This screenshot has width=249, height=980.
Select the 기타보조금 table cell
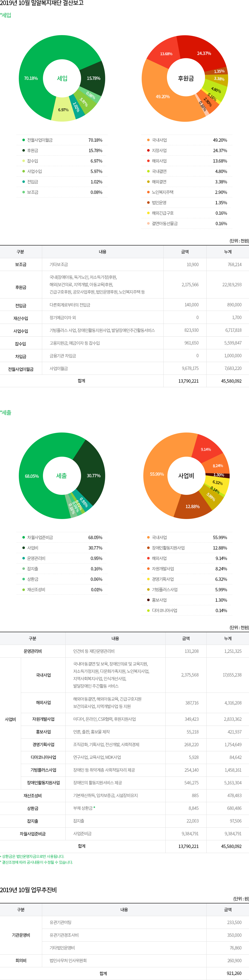(x=58, y=264)
